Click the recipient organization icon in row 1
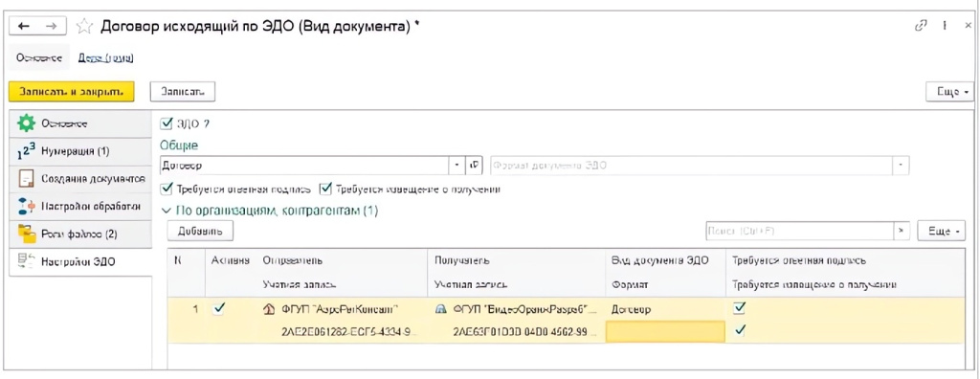The image size is (980, 379). click(x=441, y=308)
